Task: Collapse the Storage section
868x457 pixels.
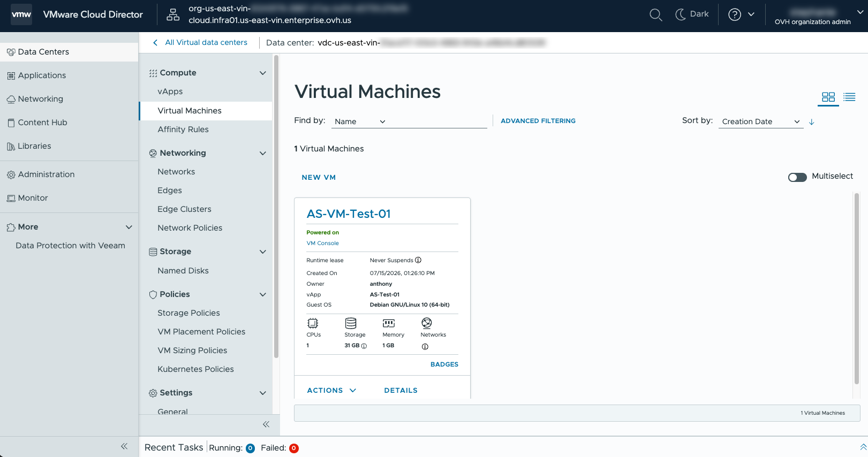Action: tap(262, 252)
